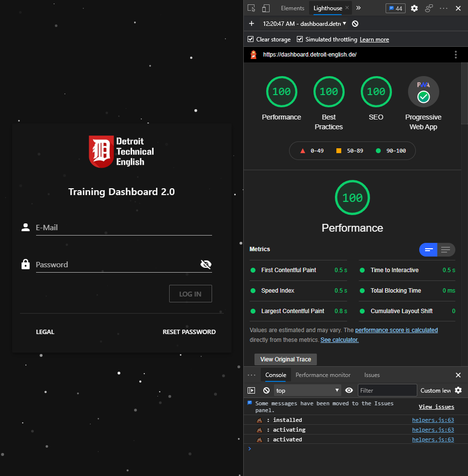
Task: Click the Detroit Technical English logo
Action: tap(121, 152)
